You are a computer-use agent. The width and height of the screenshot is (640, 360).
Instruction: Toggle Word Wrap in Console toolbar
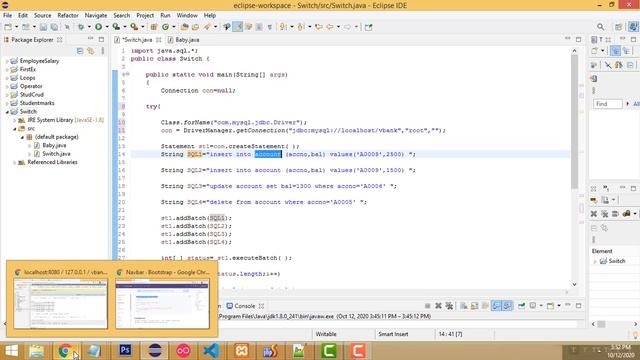click(485, 306)
